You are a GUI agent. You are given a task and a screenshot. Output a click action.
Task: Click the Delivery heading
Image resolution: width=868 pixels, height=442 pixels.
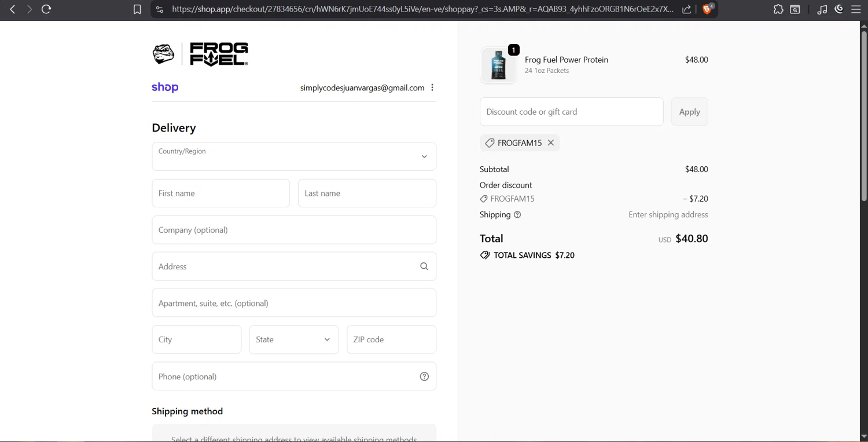174,128
